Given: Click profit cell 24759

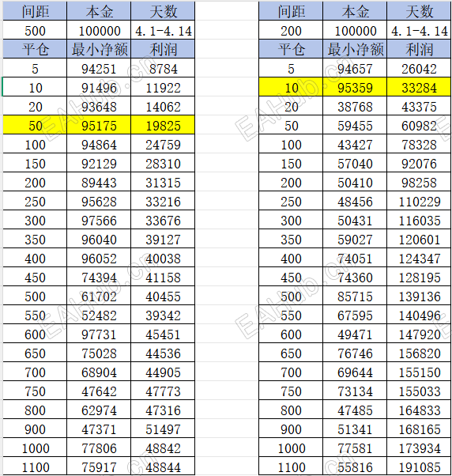Looking at the screenshot, I should pyautogui.click(x=163, y=144).
